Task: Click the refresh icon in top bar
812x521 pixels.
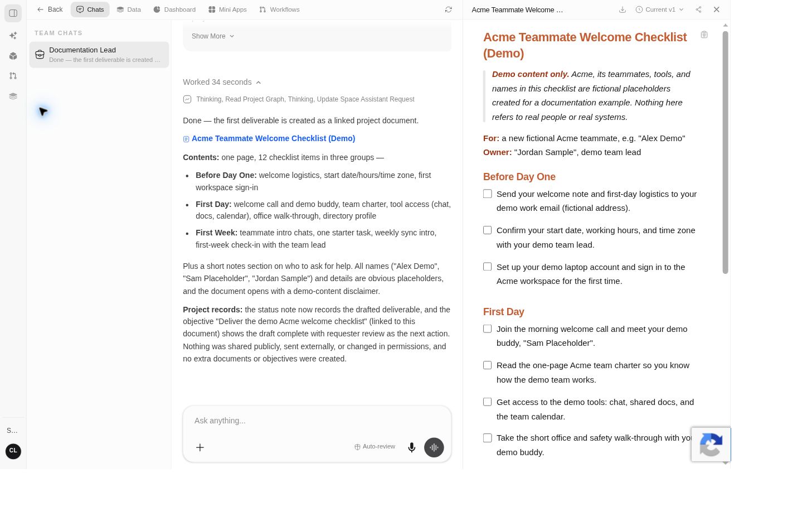Action: [x=449, y=9]
